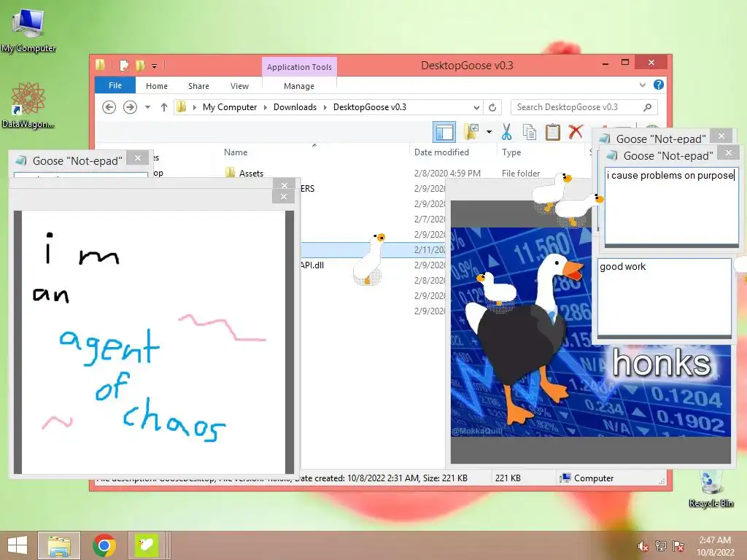Open recent locations dropdown arrow

pyautogui.click(x=147, y=107)
